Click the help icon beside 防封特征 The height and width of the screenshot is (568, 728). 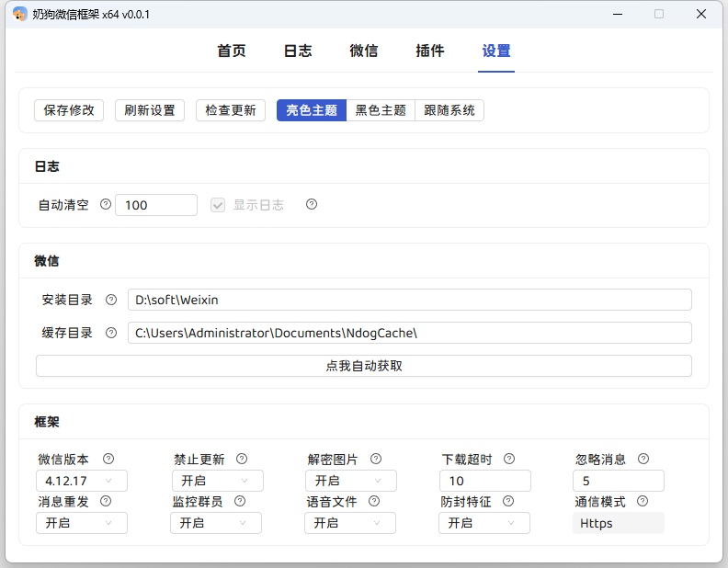point(508,502)
